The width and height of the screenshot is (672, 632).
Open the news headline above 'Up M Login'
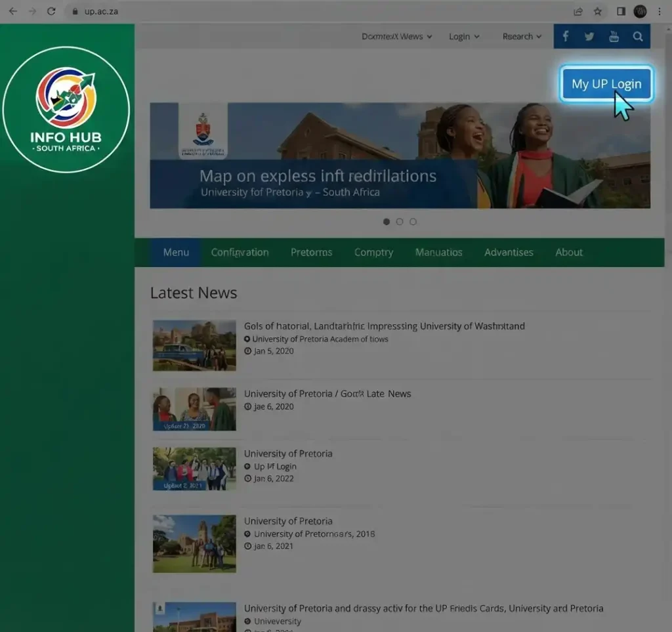(x=288, y=453)
